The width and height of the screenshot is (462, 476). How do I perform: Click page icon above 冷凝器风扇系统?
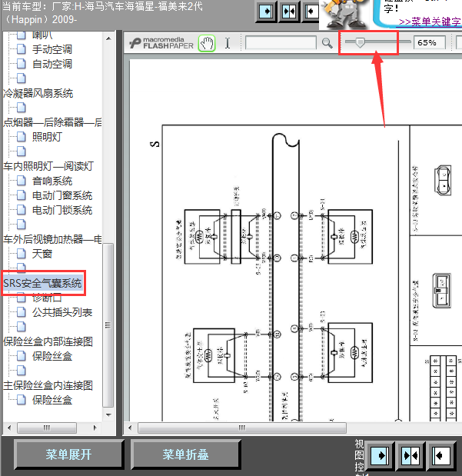[x=22, y=78]
